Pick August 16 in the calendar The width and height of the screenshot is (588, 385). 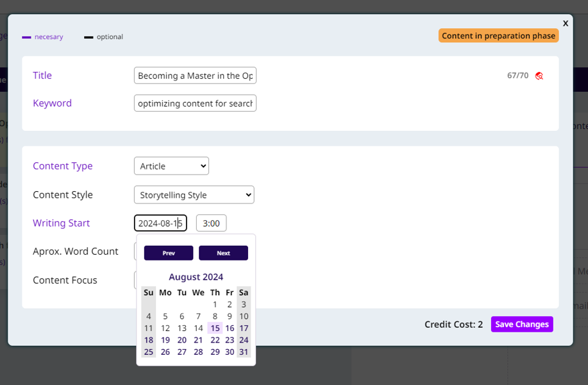230,328
